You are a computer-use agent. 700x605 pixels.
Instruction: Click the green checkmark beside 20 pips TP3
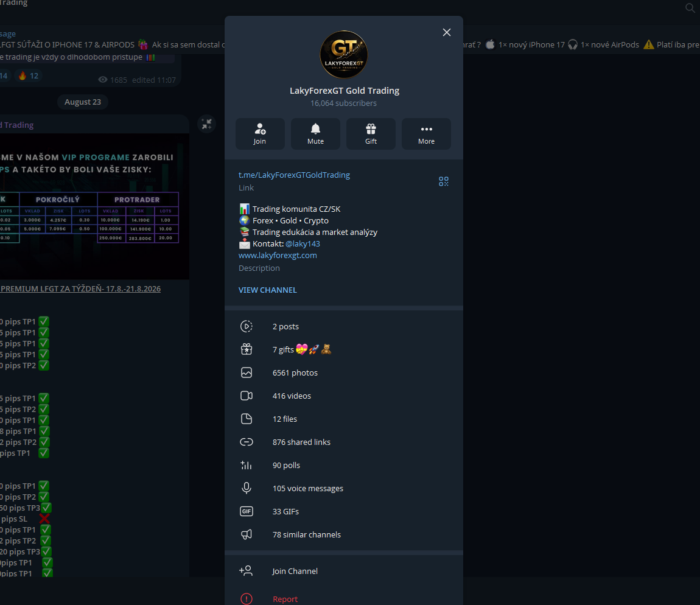coord(46,552)
